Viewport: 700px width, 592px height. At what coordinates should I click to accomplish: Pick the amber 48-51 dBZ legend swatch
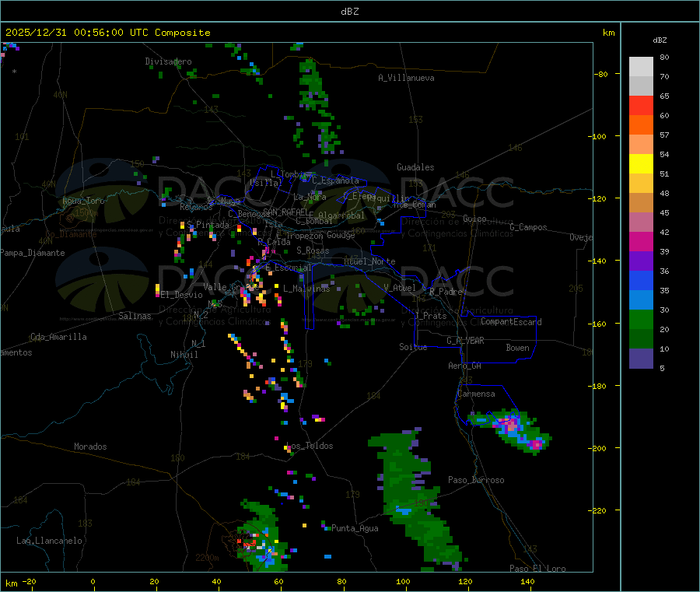[x=641, y=184]
